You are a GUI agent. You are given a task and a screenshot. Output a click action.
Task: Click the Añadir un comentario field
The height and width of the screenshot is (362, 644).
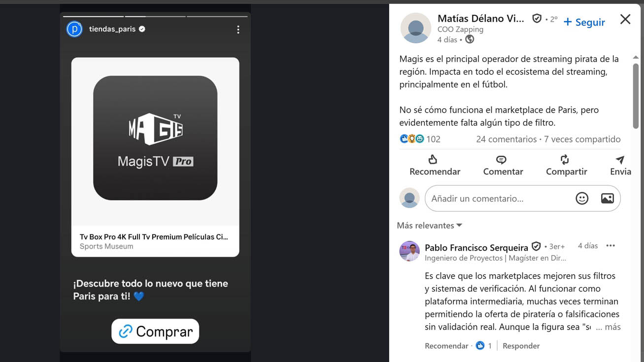pyautogui.click(x=498, y=198)
